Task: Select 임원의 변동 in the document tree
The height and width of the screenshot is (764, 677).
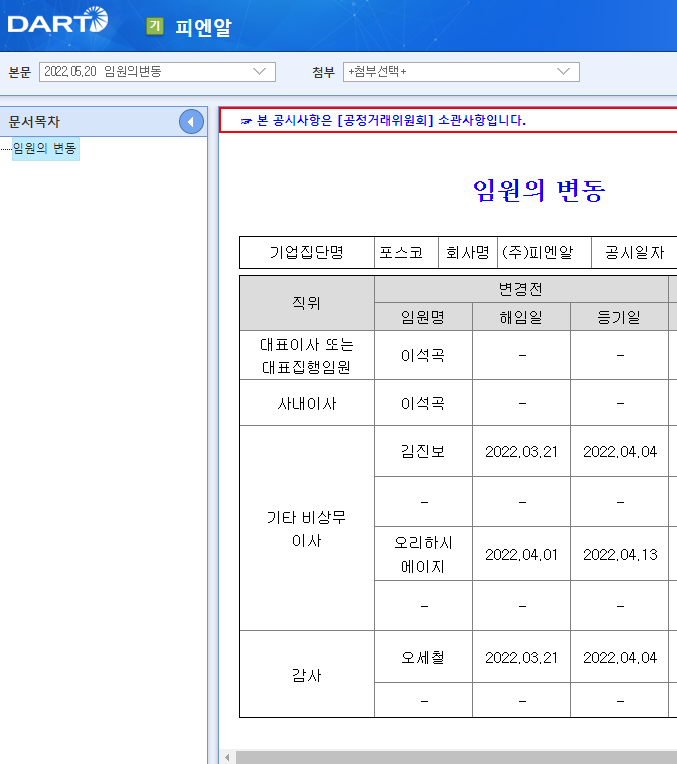Action: 45,149
